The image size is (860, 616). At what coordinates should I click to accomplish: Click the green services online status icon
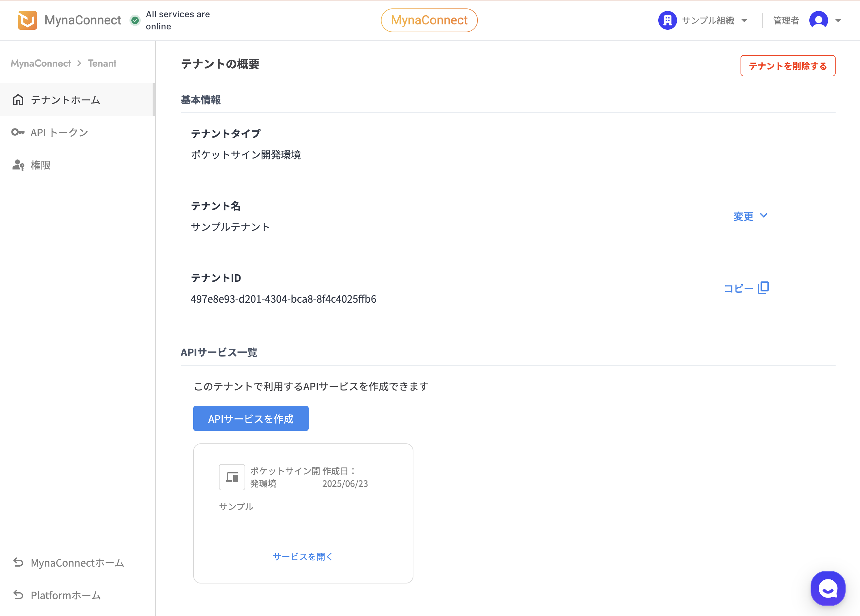click(x=135, y=20)
